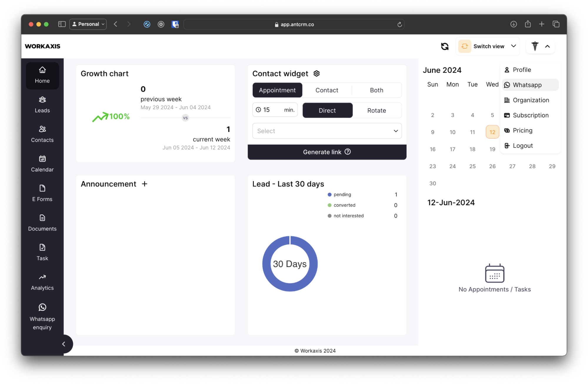Viewport: 588px width, 384px height.
Task: Add an announcement with the plus button
Action: [x=145, y=184]
